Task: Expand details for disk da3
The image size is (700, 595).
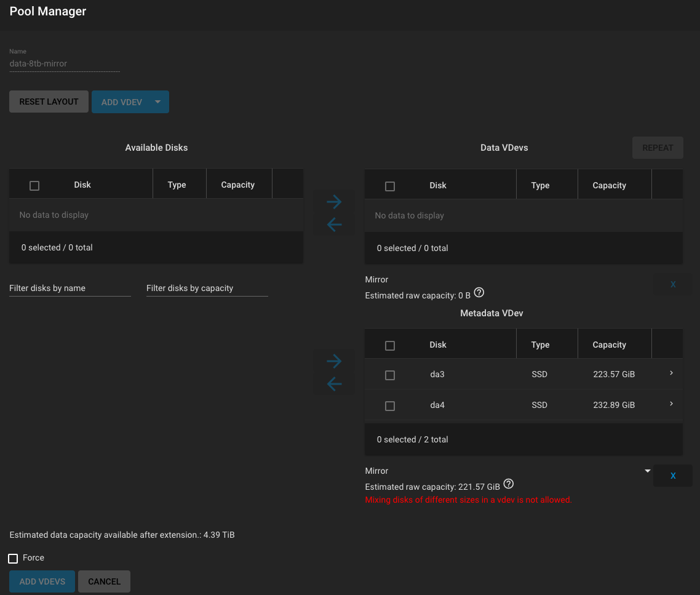Action: coord(671,373)
